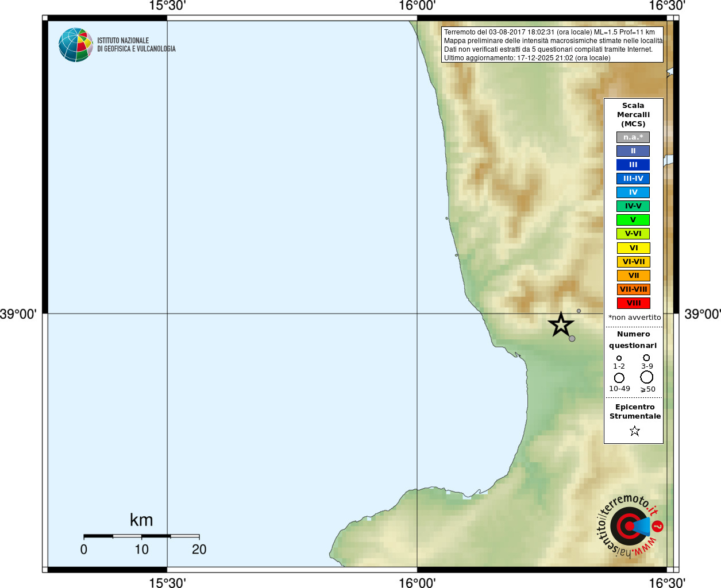Click the Scala Mercalli (MCS) legend title
Screen dimensions: 721x588
tap(633, 114)
